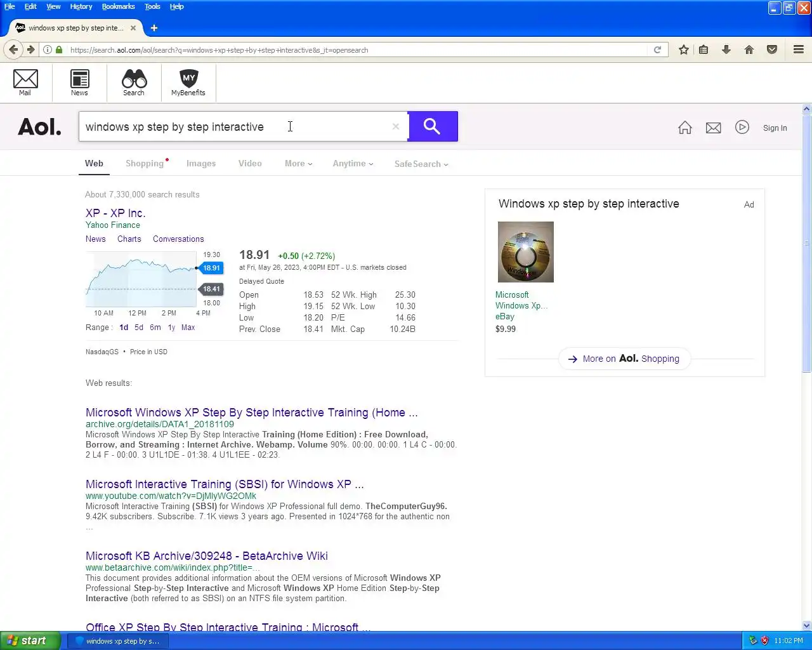
Task: Open the Pocket icon in toolbar
Action: [x=772, y=50]
